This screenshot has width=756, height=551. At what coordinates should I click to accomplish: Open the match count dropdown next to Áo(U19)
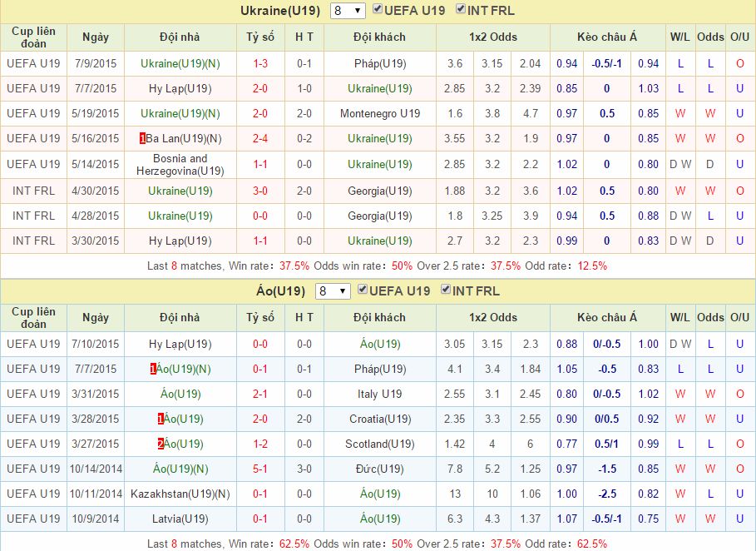coord(333,291)
